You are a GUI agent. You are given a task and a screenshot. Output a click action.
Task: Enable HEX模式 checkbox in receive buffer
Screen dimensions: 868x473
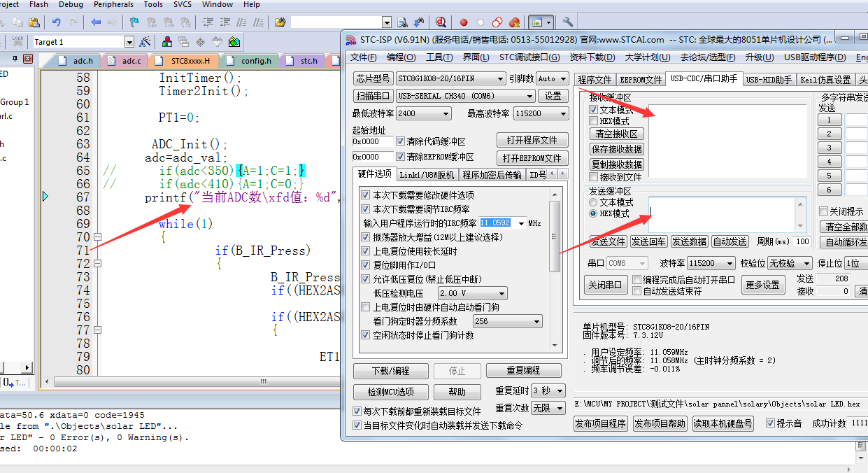click(x=594, y=121)
